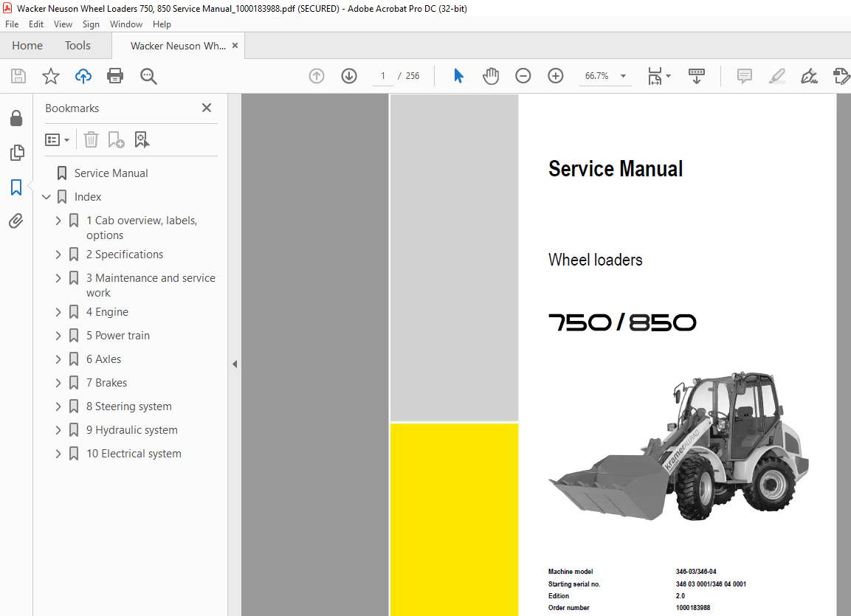851x616 pixels.
Task: Expand the 9 Hydraulic system bookmark
Action: click(x=58, y=430)
